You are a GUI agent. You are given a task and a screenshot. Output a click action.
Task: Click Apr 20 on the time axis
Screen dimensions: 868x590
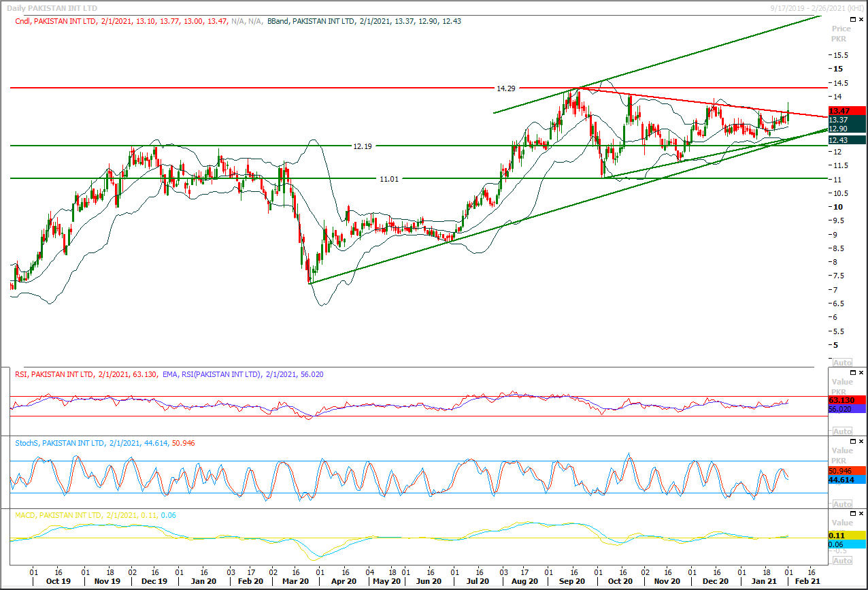click(344, 582)
